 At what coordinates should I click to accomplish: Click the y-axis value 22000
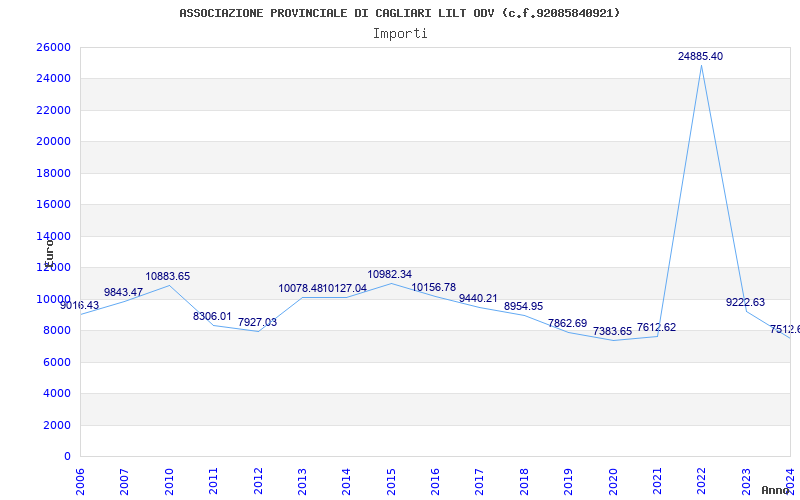53,110
